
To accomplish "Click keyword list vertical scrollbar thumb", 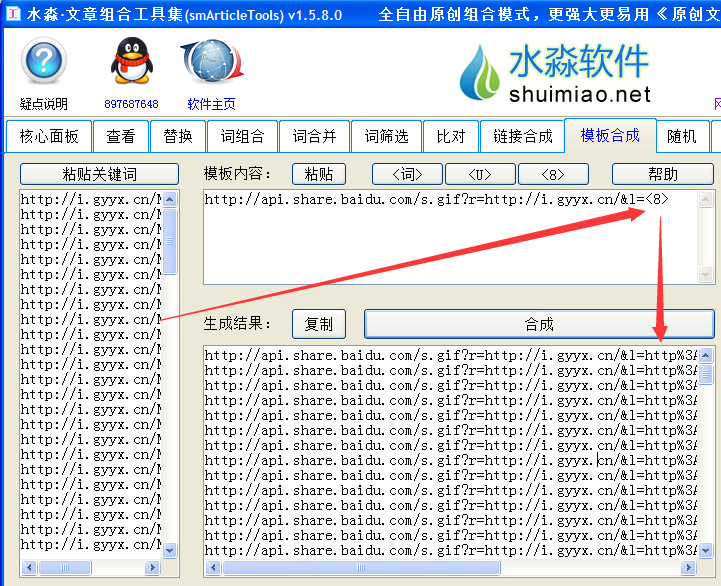I will point(170,241).
